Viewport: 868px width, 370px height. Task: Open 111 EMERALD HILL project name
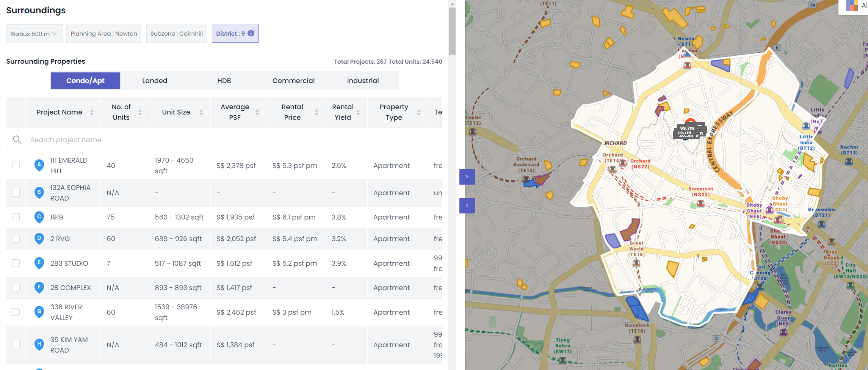click(69, 165)
